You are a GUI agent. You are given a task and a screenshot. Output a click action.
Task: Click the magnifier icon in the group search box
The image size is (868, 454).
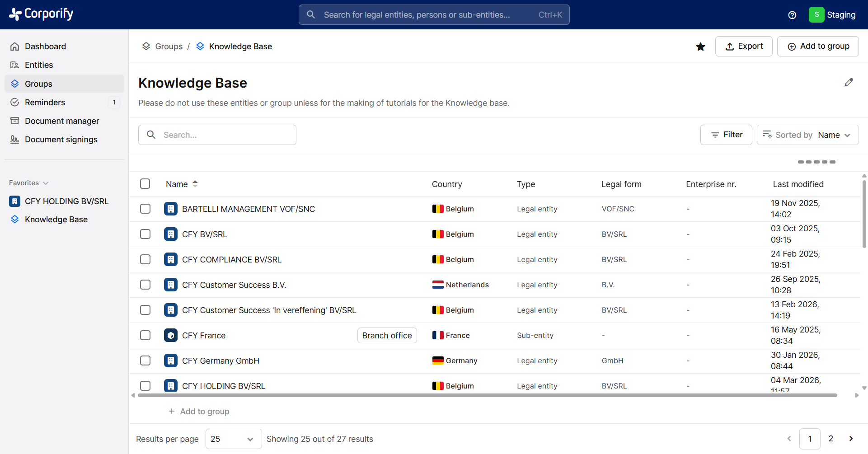[151, 135]
